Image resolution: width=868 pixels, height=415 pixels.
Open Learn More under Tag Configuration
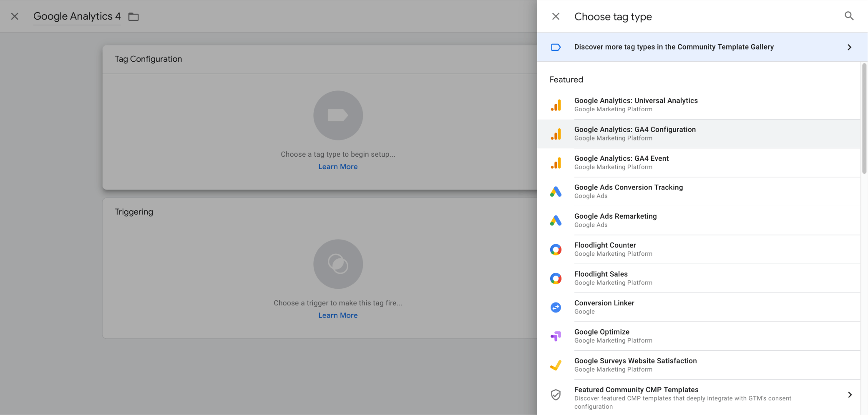tap(337, 166)
